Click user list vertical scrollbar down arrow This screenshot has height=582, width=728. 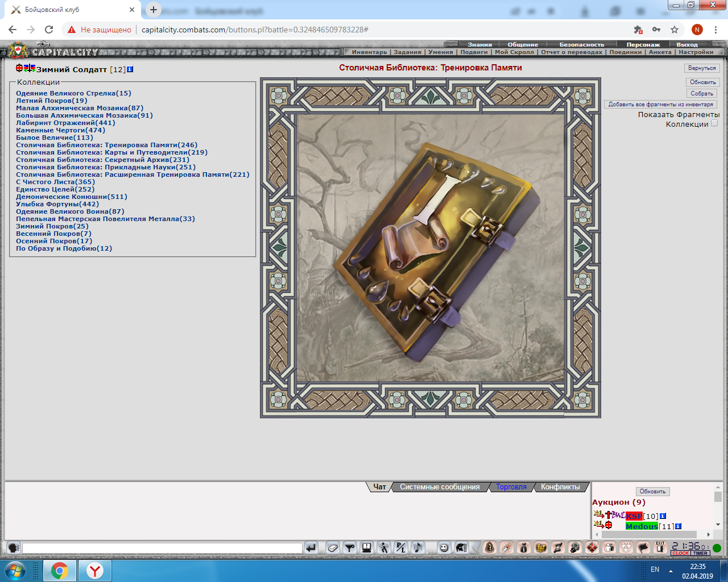click(718, 525)
